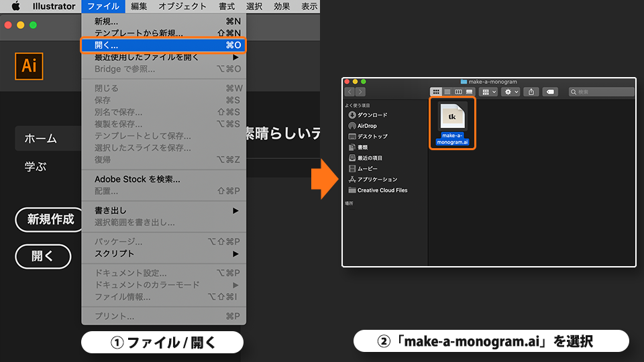Open Finder group-by dropdown
This screenshot has height=362, width=644.
click(489, 92)
